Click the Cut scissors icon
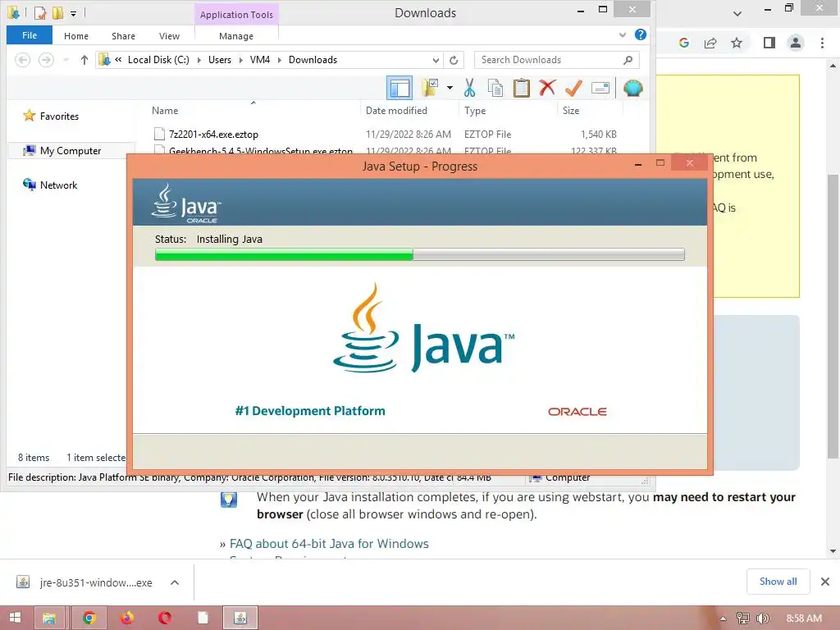This screenshot has height=630, width=840. (470, 88)
